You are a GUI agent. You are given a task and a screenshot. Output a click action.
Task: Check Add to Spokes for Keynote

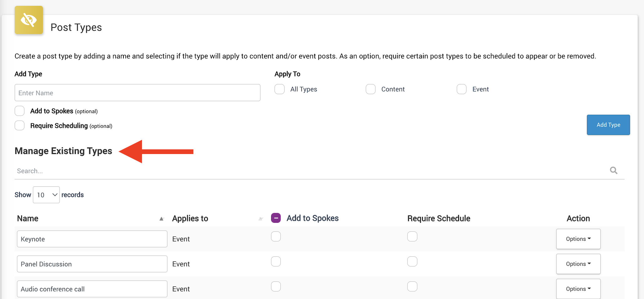pyautogui.click(x=276, y=236)
